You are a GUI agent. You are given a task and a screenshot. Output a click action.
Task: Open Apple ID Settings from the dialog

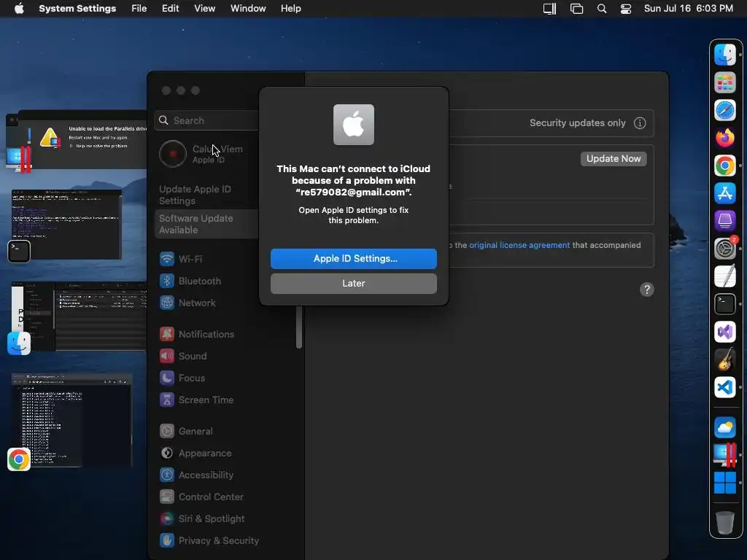coord(354,259)
